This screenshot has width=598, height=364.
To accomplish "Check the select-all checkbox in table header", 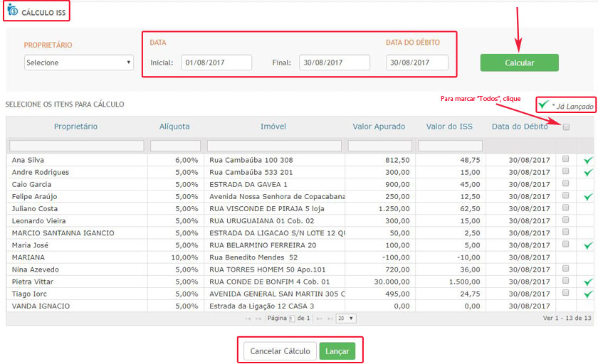I will coord(566,127).
